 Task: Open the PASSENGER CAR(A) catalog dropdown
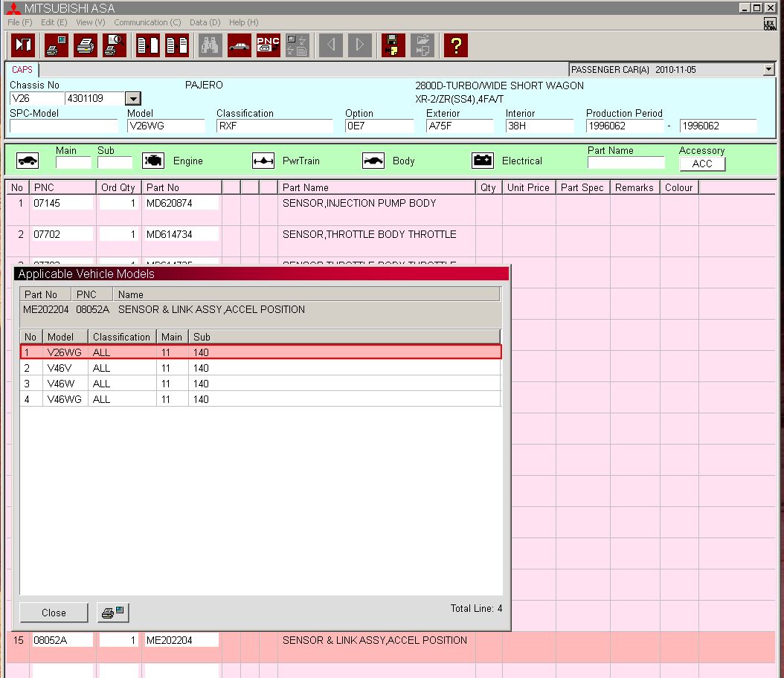[768, 70]
